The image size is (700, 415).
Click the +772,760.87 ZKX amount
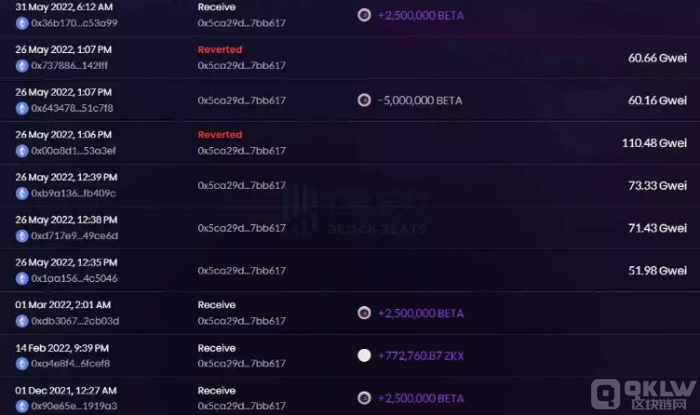point(421,356)
